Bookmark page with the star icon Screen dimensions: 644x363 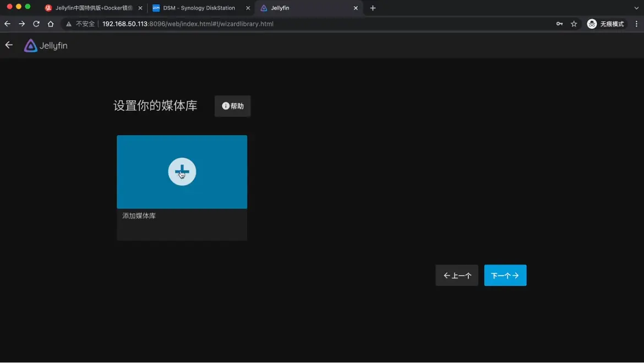[574, 24]
